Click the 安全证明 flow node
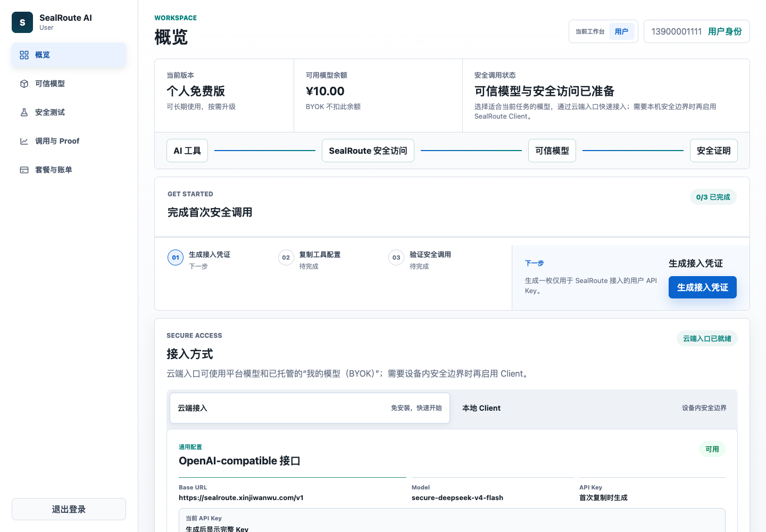 (x=713, y=151)
